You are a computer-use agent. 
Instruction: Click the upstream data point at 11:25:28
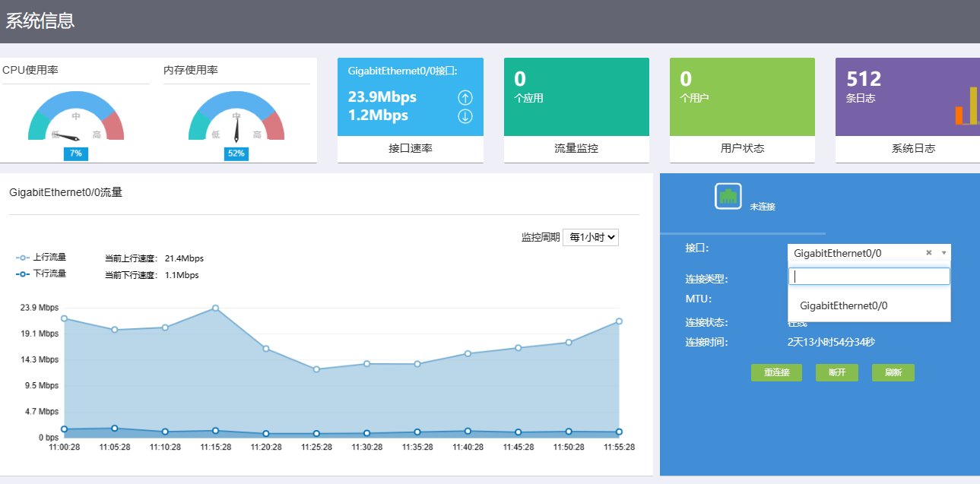(316, 369)
